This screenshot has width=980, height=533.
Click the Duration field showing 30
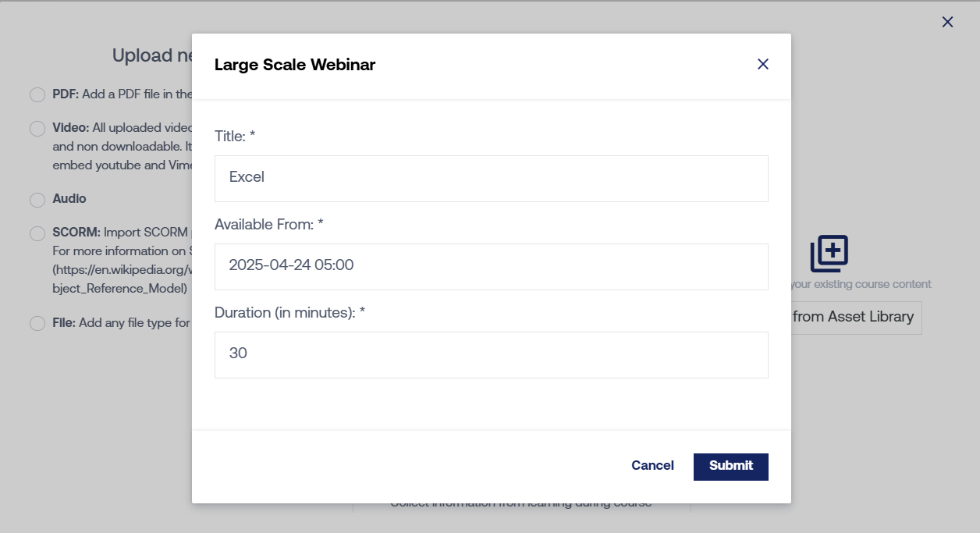(491, 354)
